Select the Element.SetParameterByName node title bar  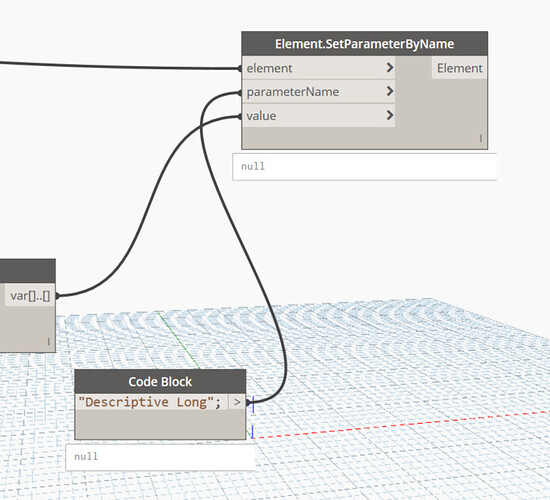pos(364,44)
